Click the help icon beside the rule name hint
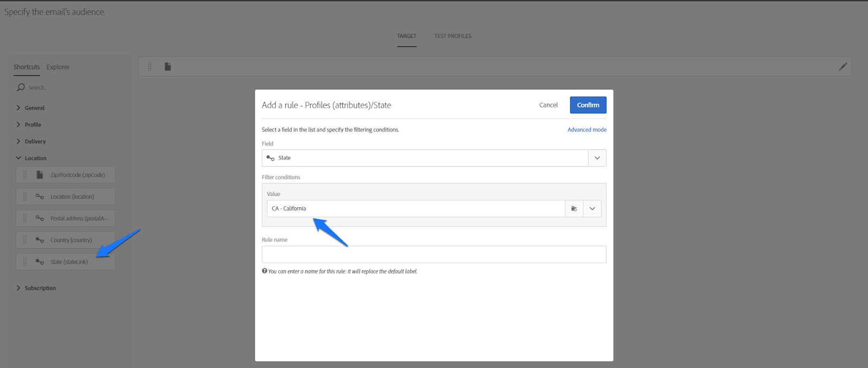 (x=265, y=271)
